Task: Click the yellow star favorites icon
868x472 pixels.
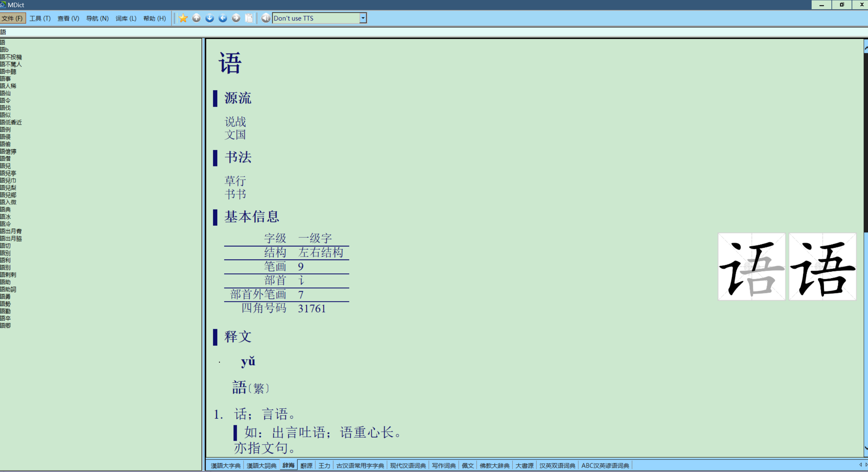Action: [x=183, y=18]
